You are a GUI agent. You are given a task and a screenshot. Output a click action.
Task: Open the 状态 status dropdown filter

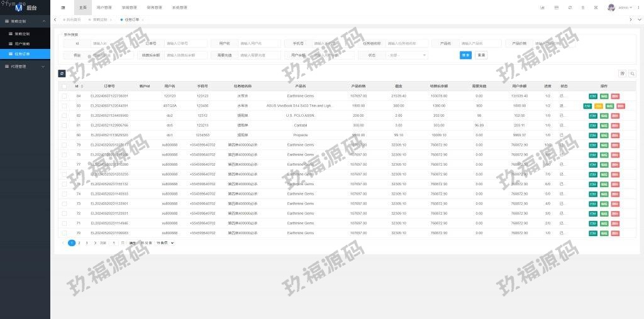pyautogui.click(x=407, y=55)
